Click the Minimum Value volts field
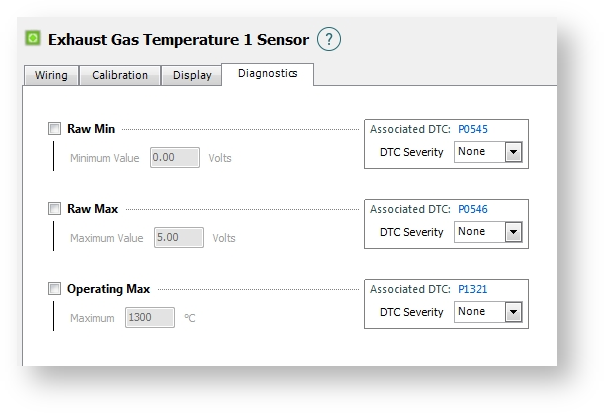This screenshot has width=605, height=414. click(174, 158)
